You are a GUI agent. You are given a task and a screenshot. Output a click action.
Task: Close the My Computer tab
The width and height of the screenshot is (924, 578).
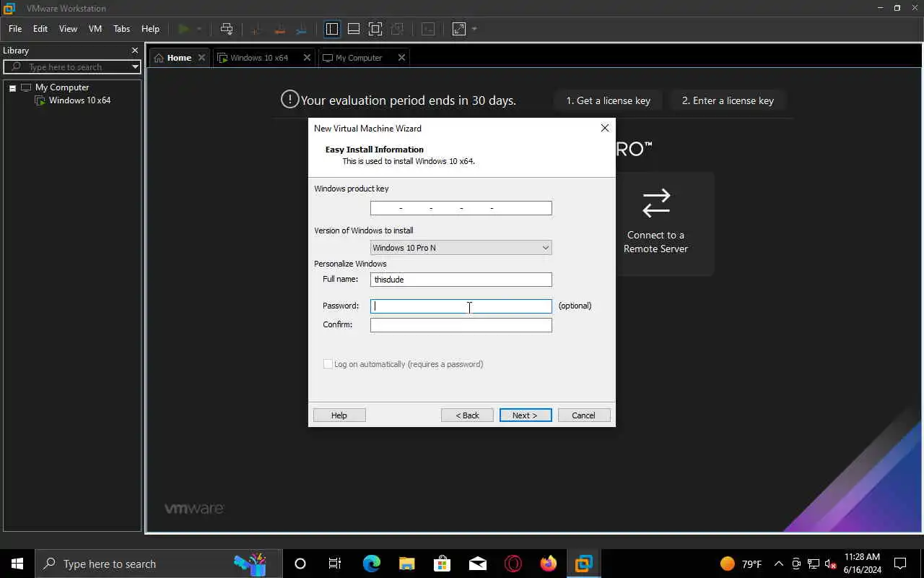click(401, 58)
